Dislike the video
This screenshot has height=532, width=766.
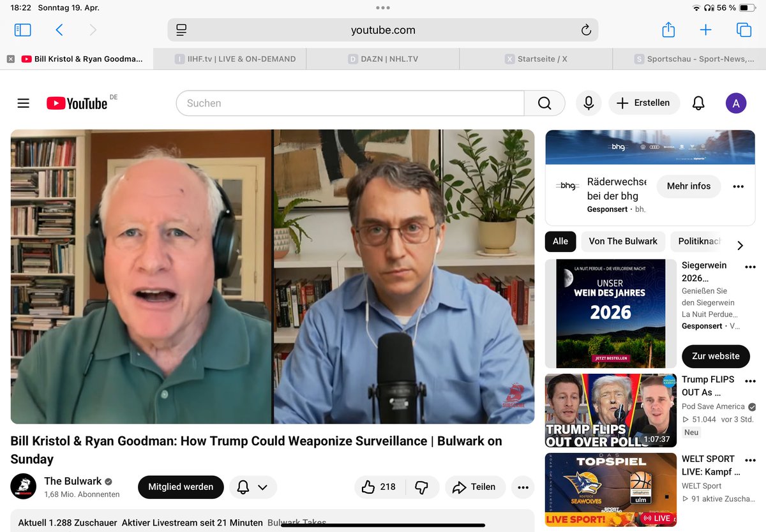tap(422, 487)
